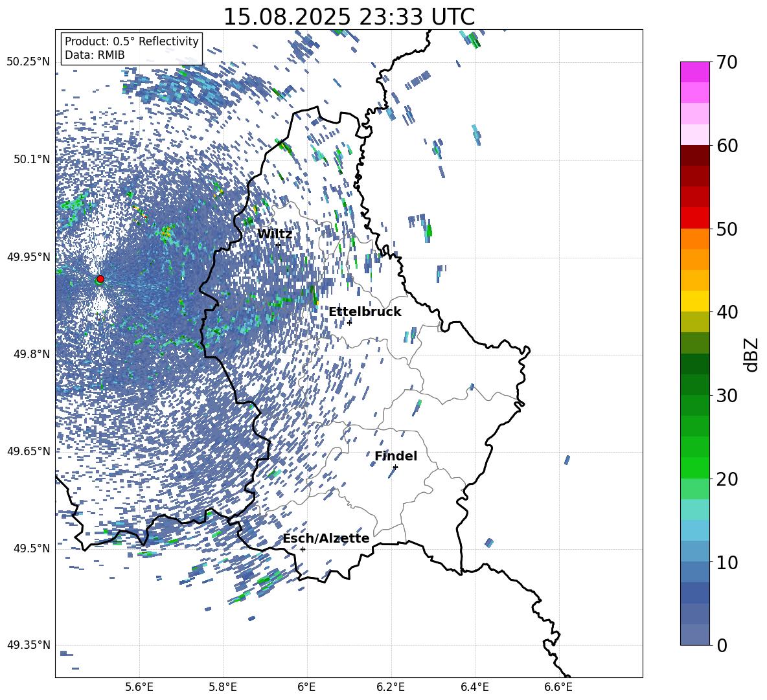Click the title 15.08.2025 23:33 UTC

(349, 17)
